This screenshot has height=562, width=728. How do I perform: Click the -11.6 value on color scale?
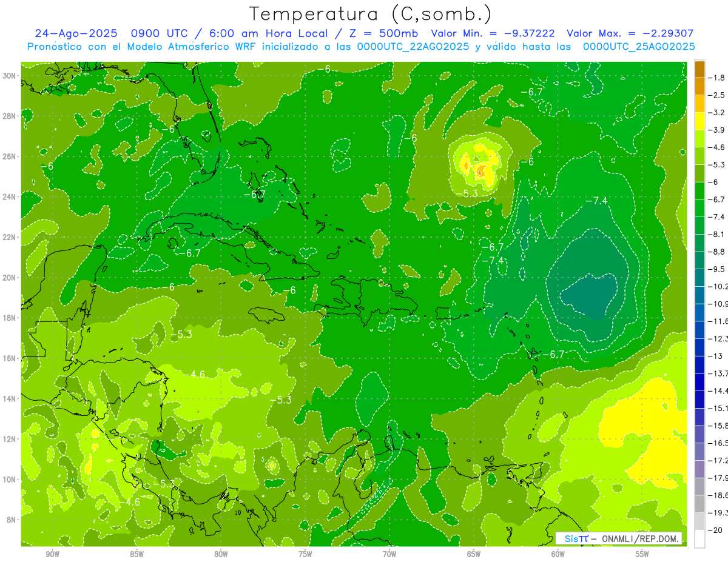[718, 321]
